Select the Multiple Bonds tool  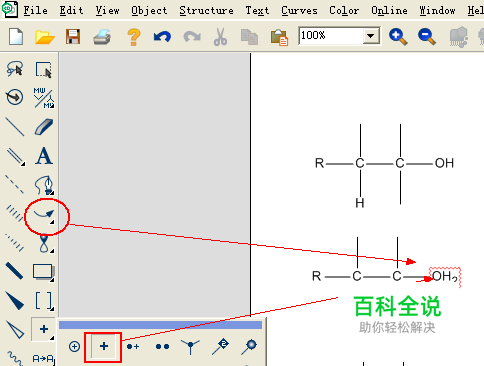(x=15, y=156)
